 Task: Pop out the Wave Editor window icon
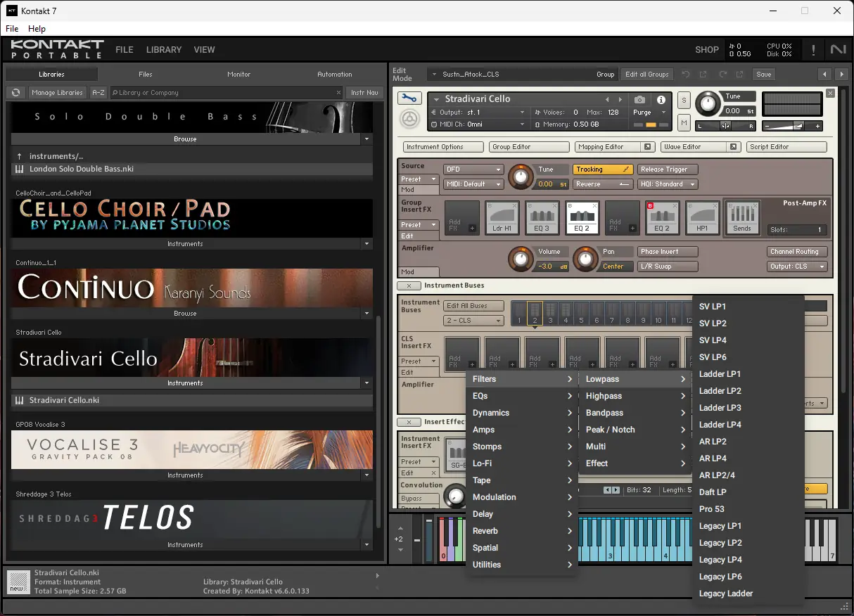click(733, 147)
